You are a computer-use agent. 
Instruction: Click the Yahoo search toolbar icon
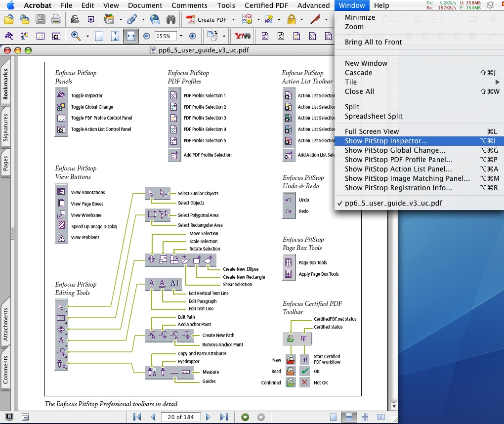pyautogui.click(x=242, y=36)
